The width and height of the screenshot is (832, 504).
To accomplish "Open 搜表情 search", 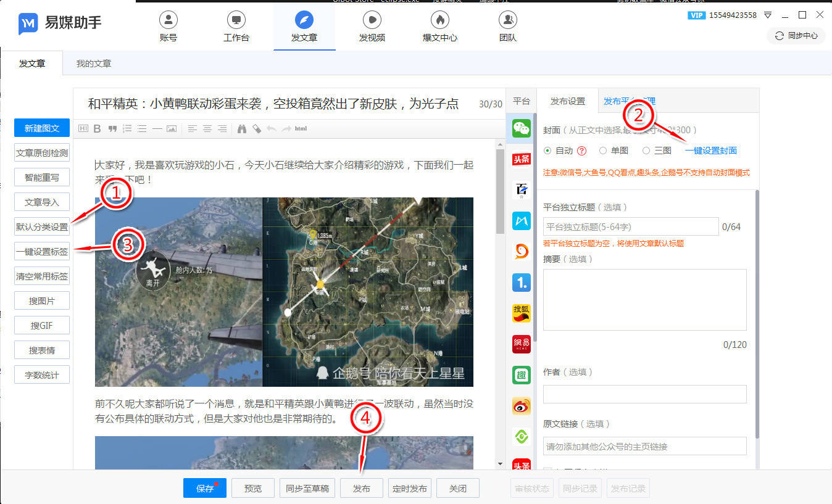I will pyautogui.click(x=42, y=350).
